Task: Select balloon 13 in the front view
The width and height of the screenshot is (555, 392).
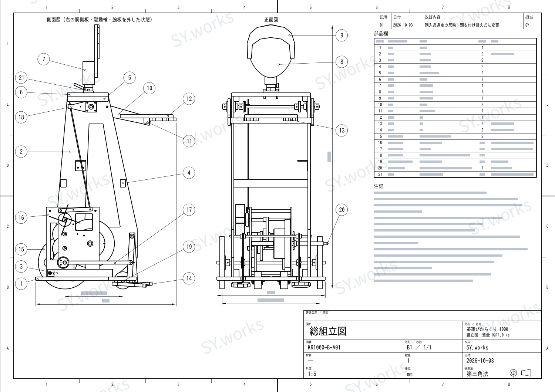Action: [x=342, y=130]
